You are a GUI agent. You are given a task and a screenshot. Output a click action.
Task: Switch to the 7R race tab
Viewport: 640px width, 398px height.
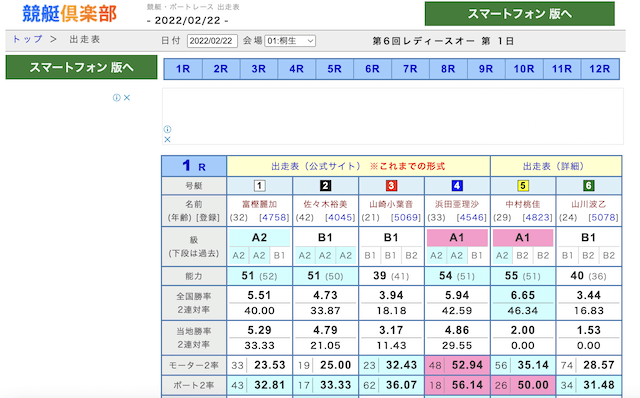point(410,69)
